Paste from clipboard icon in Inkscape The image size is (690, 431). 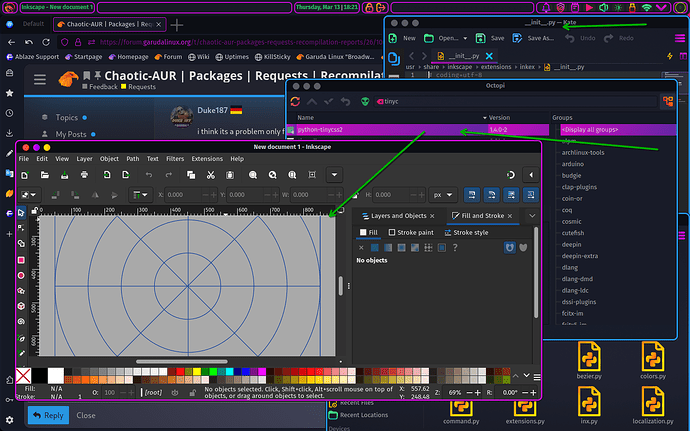coord(230,175)
